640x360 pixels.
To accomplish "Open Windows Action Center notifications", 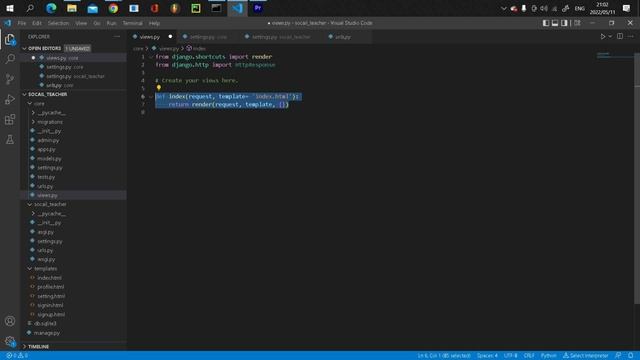I will pyautogui.click(x=626, y=8).
